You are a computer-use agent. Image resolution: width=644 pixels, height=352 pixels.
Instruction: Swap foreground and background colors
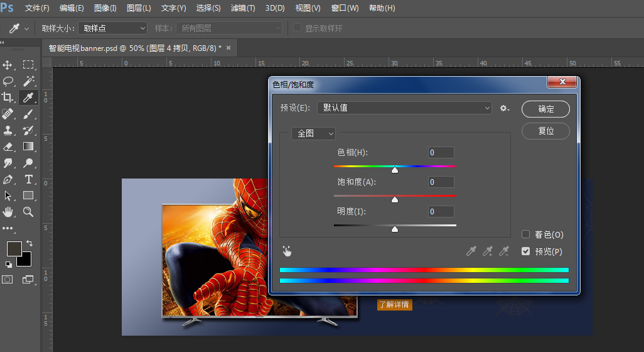30,243
